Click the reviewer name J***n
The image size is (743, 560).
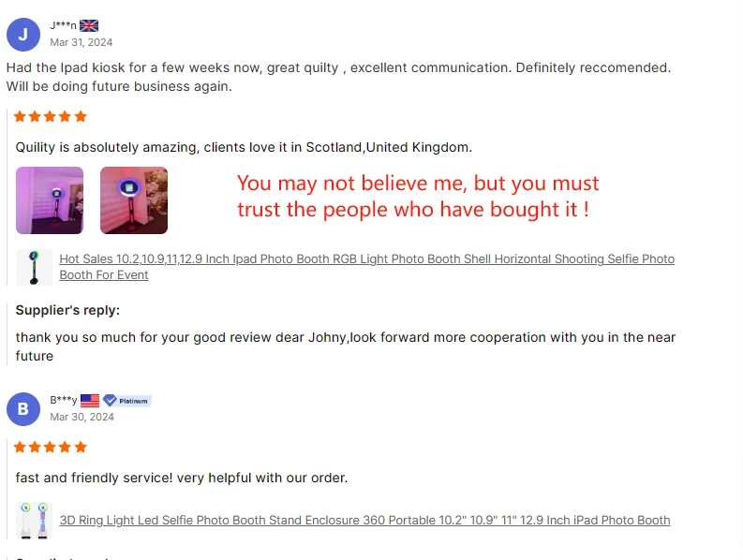63,25
